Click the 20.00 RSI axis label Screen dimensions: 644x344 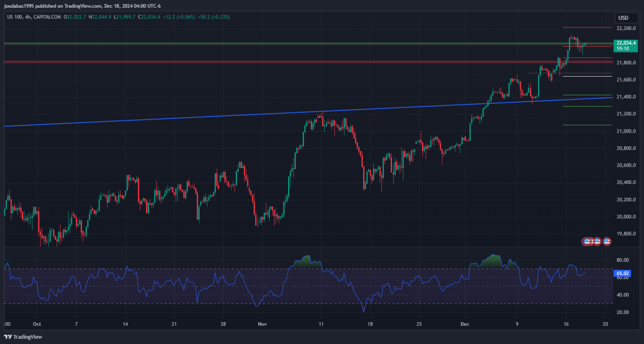coord(623,312)
